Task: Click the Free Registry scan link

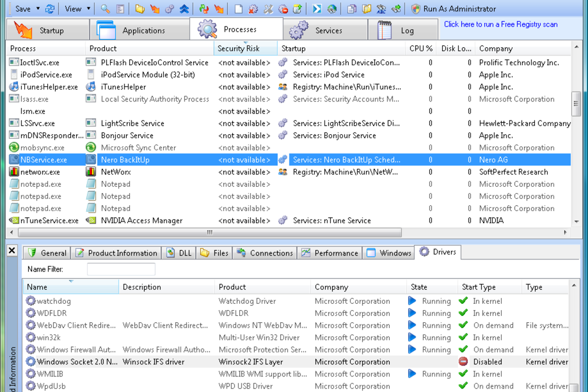Action: [500, 24]
